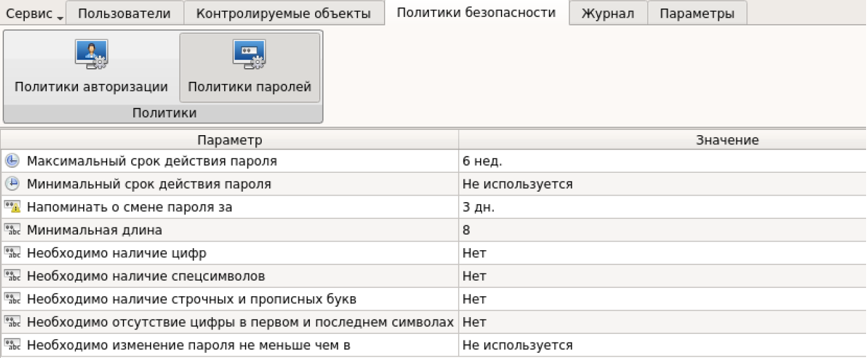The image size is (868, 358).
Task: Switch to the Пользователи tab
Action: point(125,13)
